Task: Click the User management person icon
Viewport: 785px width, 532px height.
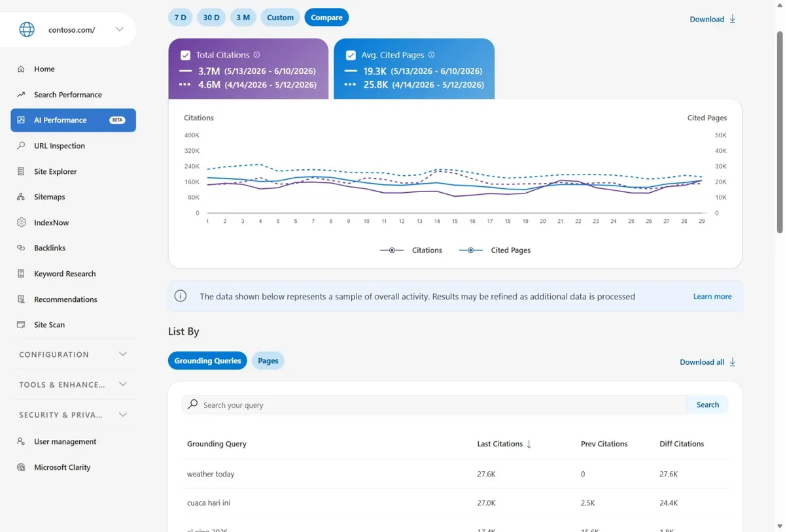Action: point(21,442)
